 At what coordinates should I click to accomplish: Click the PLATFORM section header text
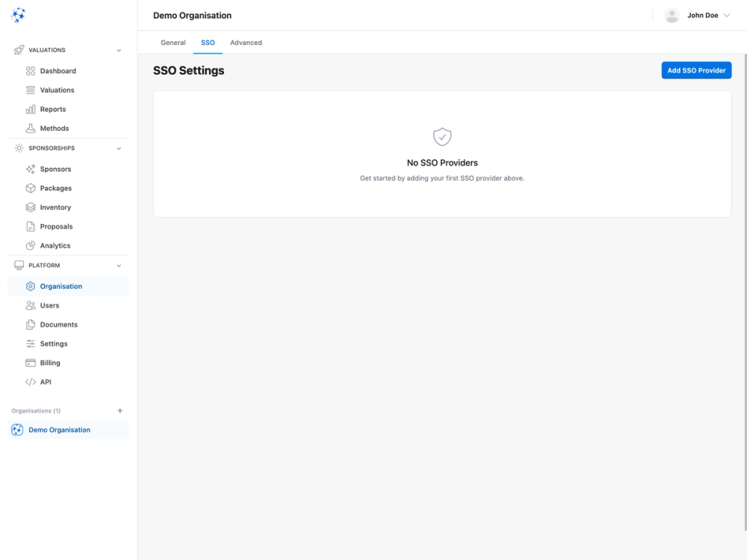click(44, 265)
